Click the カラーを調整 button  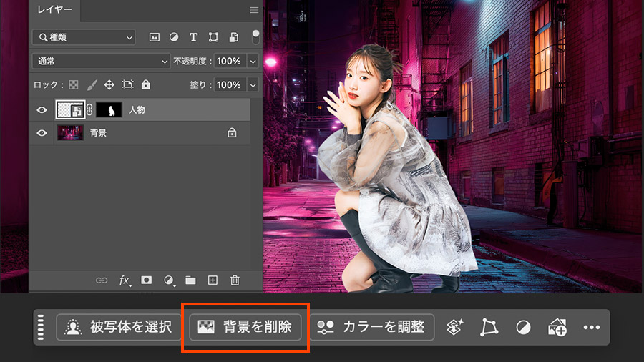371,327
